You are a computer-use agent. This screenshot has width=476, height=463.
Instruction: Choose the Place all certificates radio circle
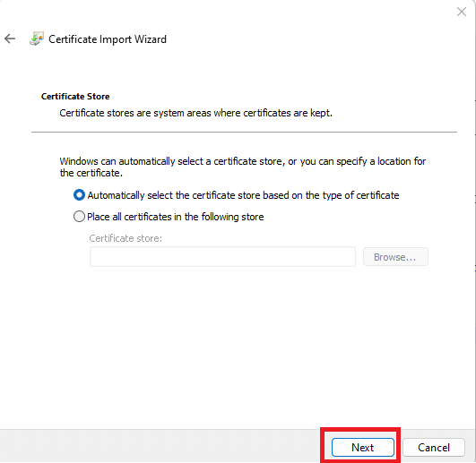tap(79, 217)
